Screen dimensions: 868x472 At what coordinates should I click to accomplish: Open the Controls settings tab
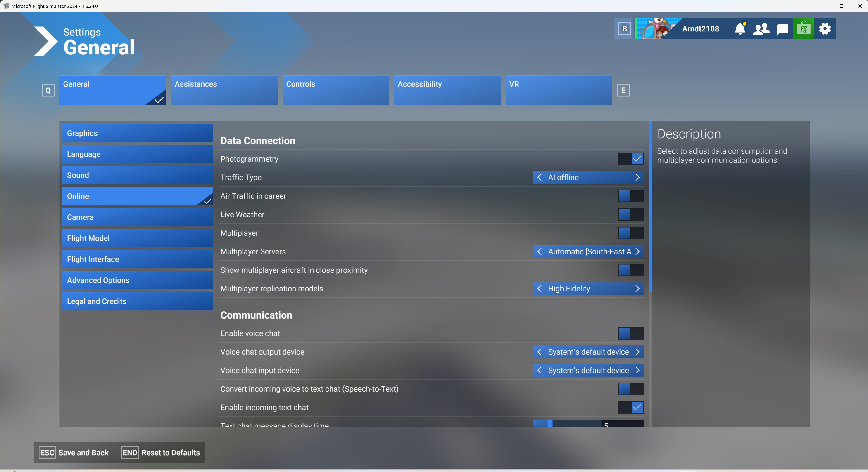335,90
